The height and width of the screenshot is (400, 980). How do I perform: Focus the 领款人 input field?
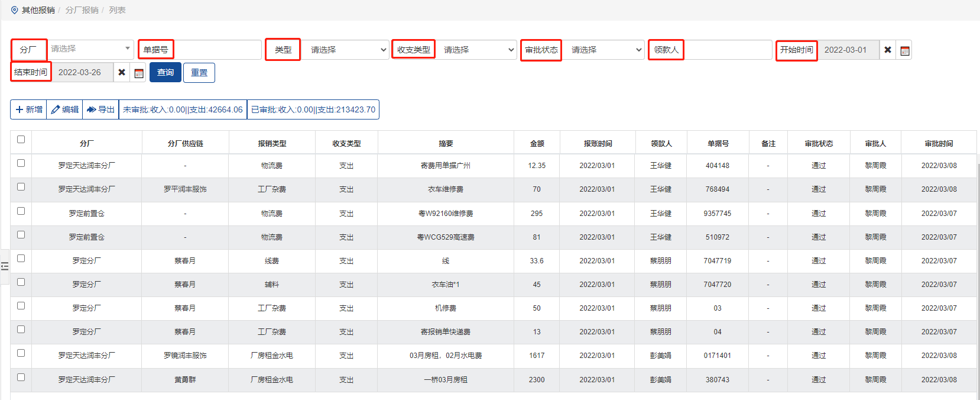728,50
